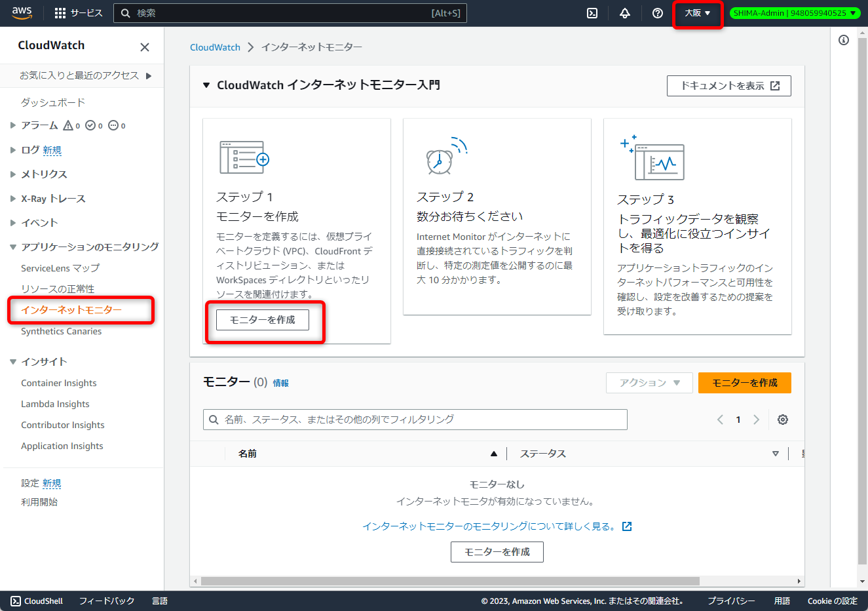Collapse the CloudWatch インターネットモニター入門 section
868x611 pixels.
206,85
